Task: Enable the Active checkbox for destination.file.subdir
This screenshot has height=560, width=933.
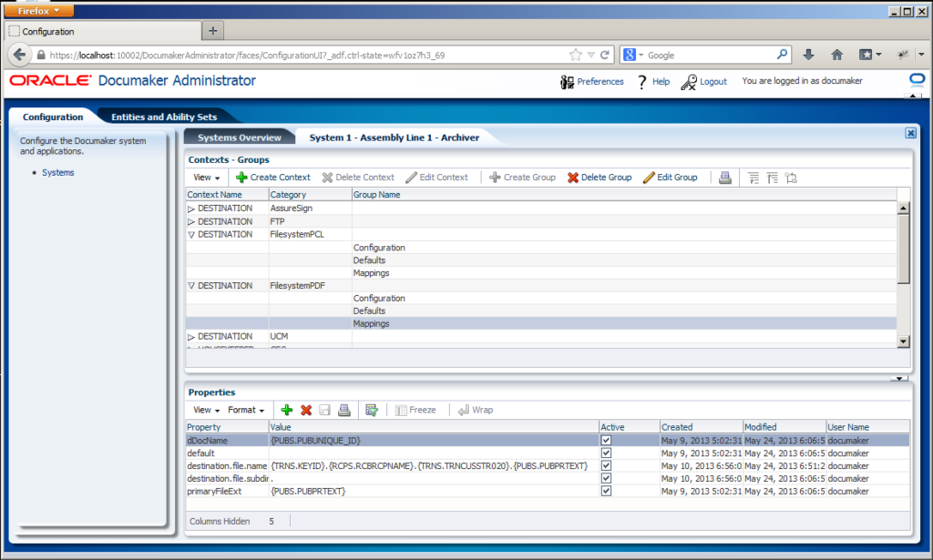Action: click(x=606, y=478)
